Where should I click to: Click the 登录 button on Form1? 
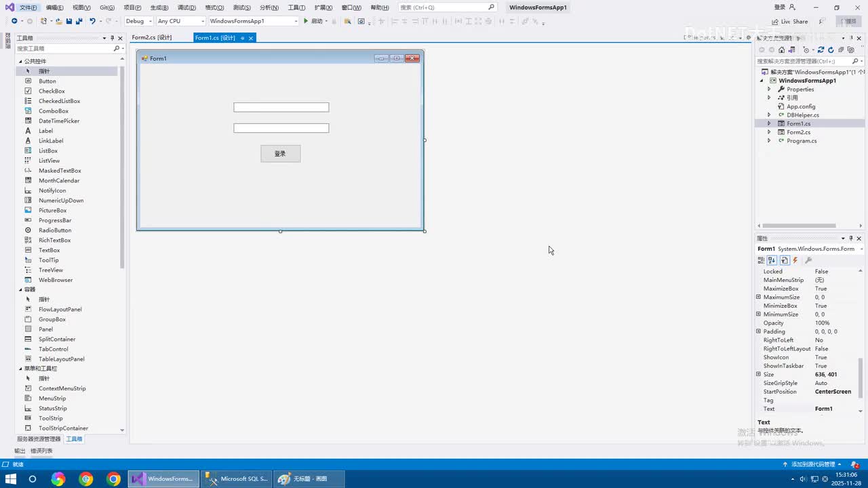[x=280, y=154]
